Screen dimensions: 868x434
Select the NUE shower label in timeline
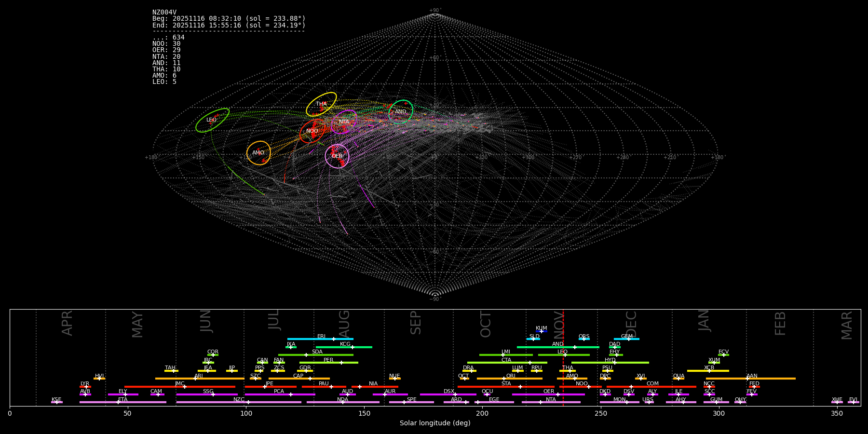coord(394,376)
